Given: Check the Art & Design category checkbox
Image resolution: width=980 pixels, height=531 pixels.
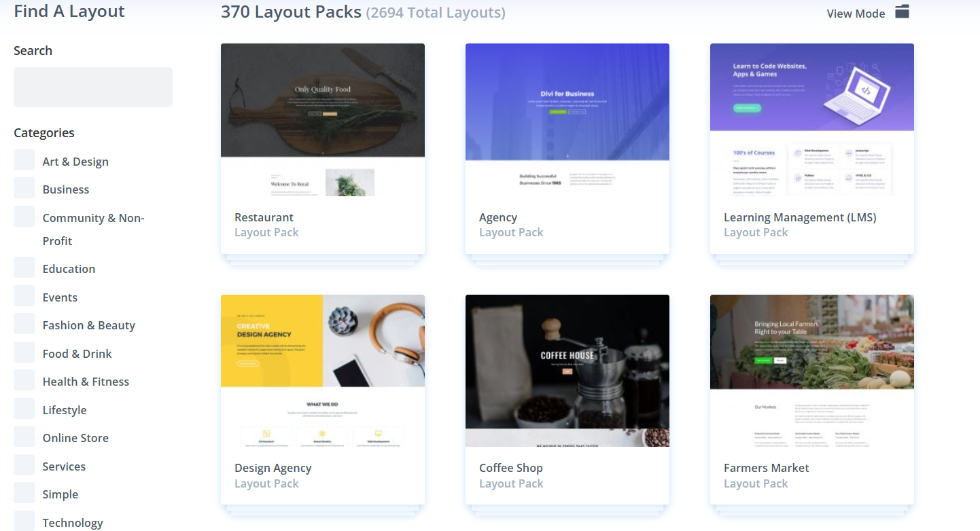Looking at the screenshot, I should (x=24, y=161).
